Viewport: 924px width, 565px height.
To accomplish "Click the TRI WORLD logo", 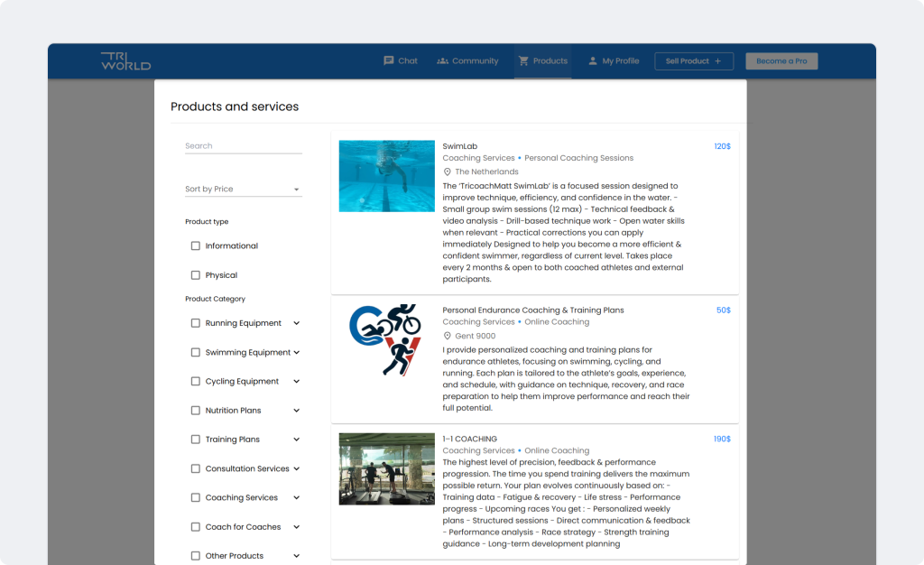I will click(x=125, y=61).
